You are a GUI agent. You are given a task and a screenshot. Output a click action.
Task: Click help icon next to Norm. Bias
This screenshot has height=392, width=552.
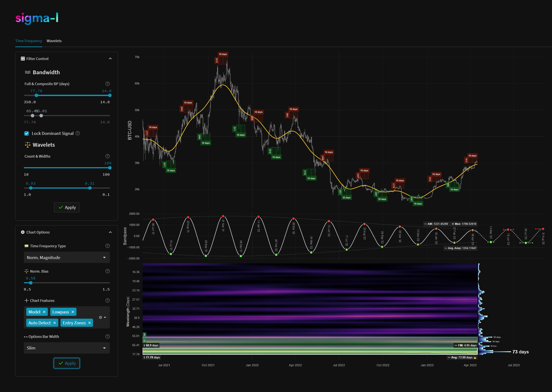coord(107,271)
